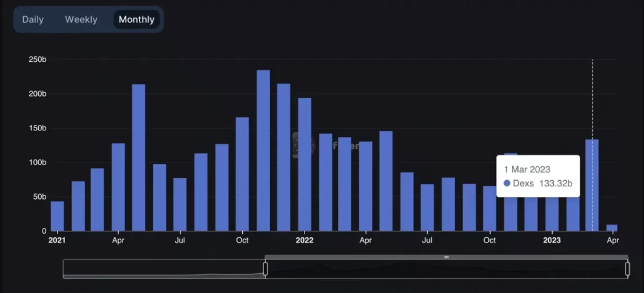Click the blue Dexs legend dot in tooltip
The width and height of the screenshot is (644, 293).
coord(507,183)
